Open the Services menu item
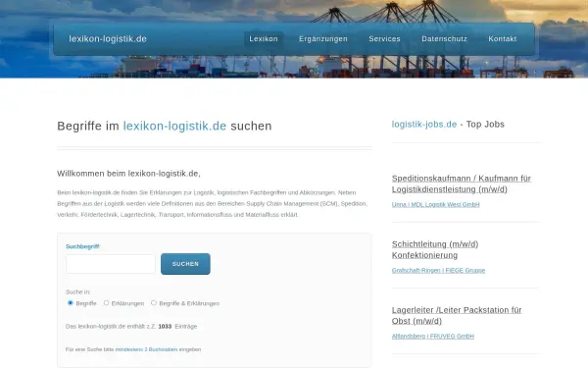 pos(384,39)
